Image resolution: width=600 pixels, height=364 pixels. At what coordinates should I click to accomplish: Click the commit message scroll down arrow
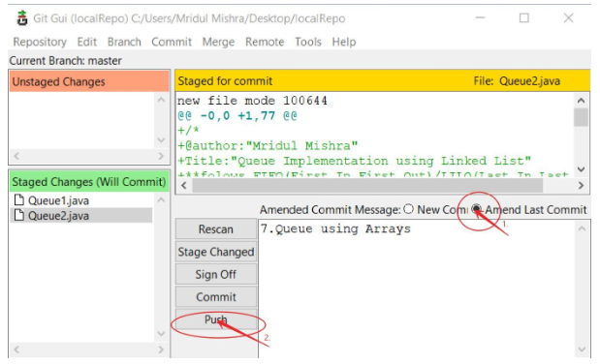(582, 349)
